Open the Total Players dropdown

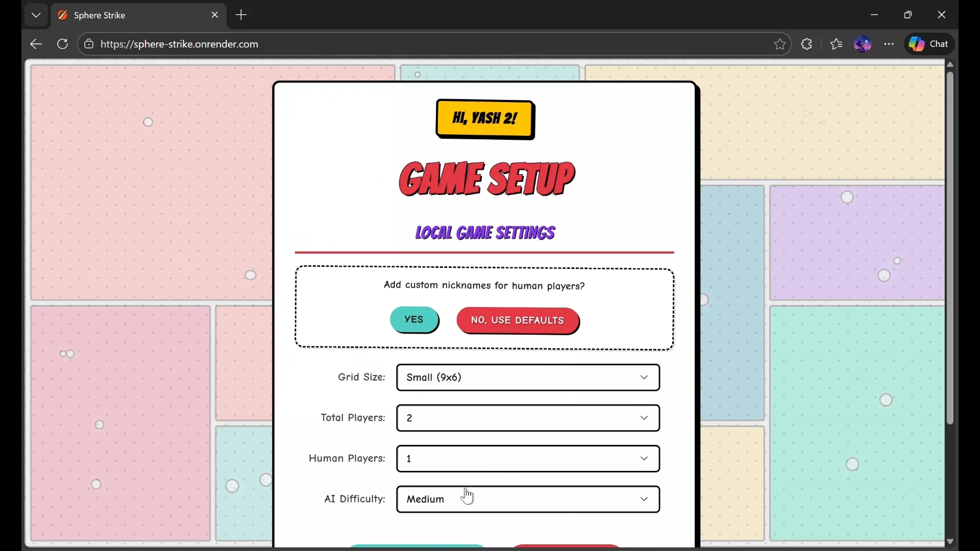click(x=528, y=419)
